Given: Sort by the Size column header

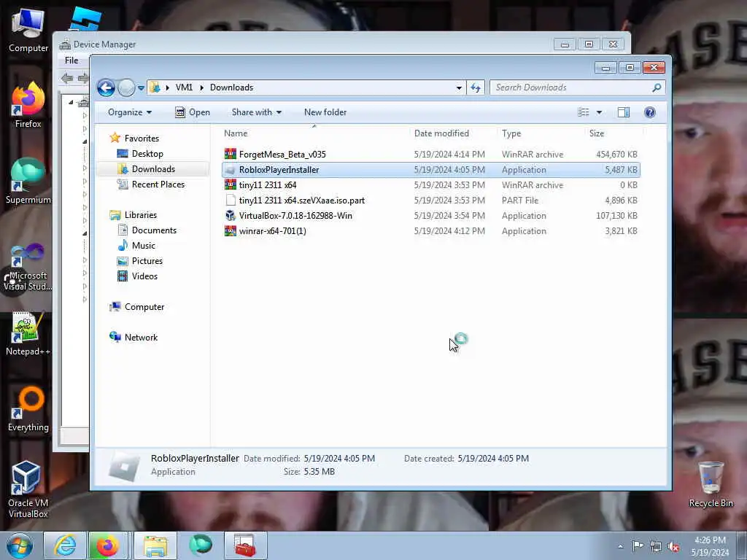Looking at the screenshot, I should coord(614,133).
